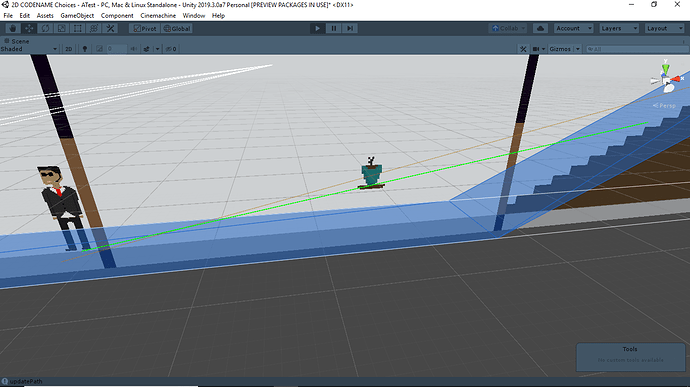Image resolution: width=690 pixels, height=387 pixels.
Task: Select the Hand tool
Action: coord(12,28)
